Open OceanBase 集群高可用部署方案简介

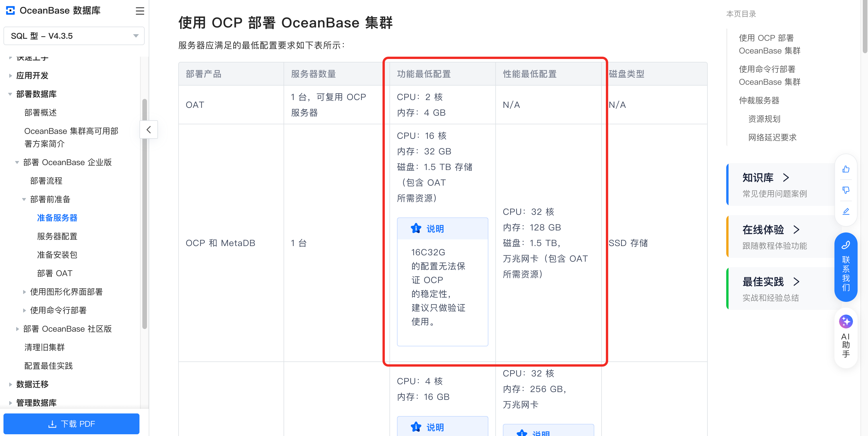pos(71,137)
